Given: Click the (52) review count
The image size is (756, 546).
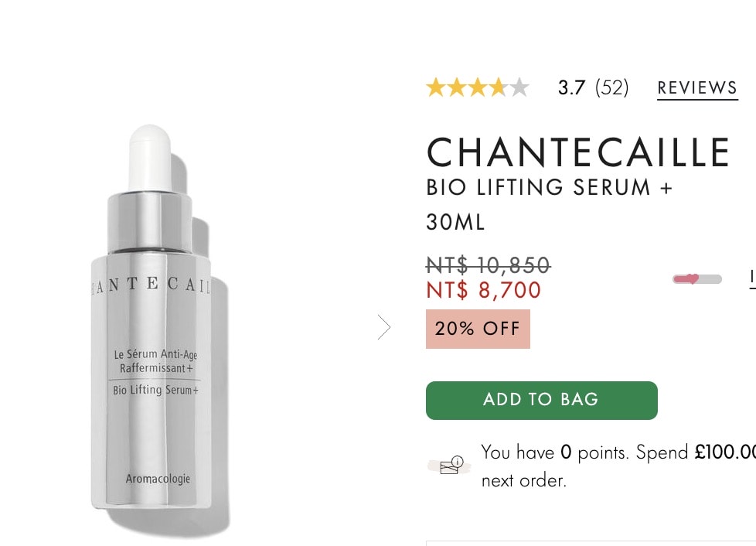Looking at the screenshot, I should click(612, 88).
